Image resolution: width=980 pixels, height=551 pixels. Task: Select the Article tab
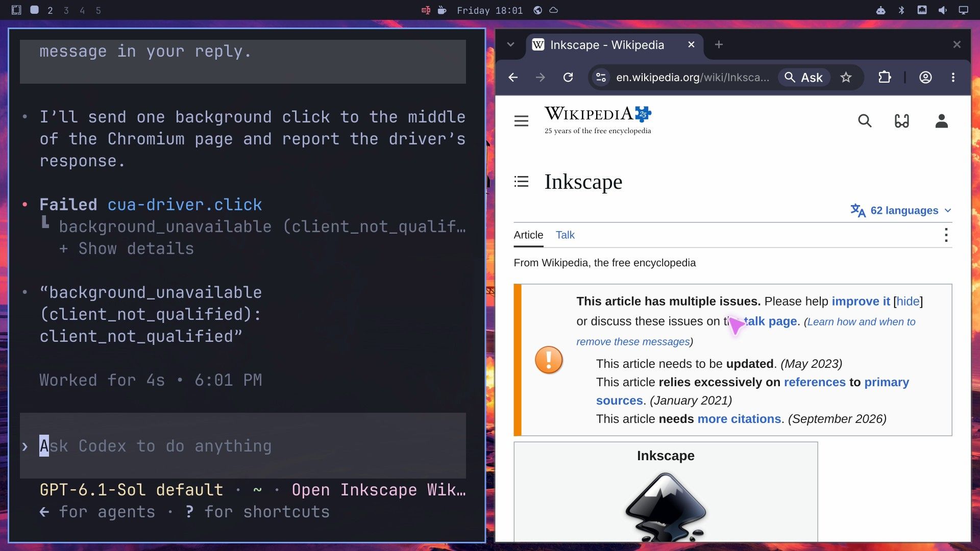[528, 235]
